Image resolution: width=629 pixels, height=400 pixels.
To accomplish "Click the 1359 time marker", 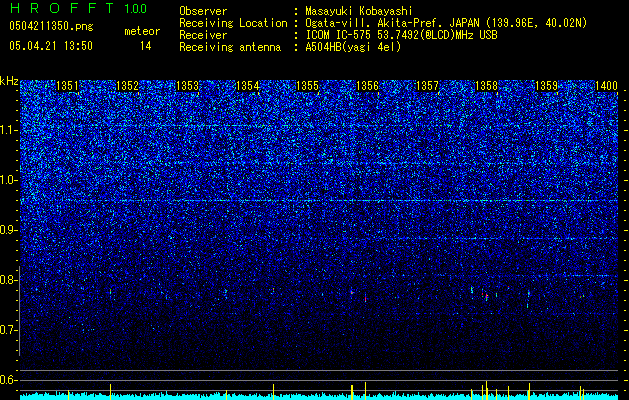I will click(547, 86).
